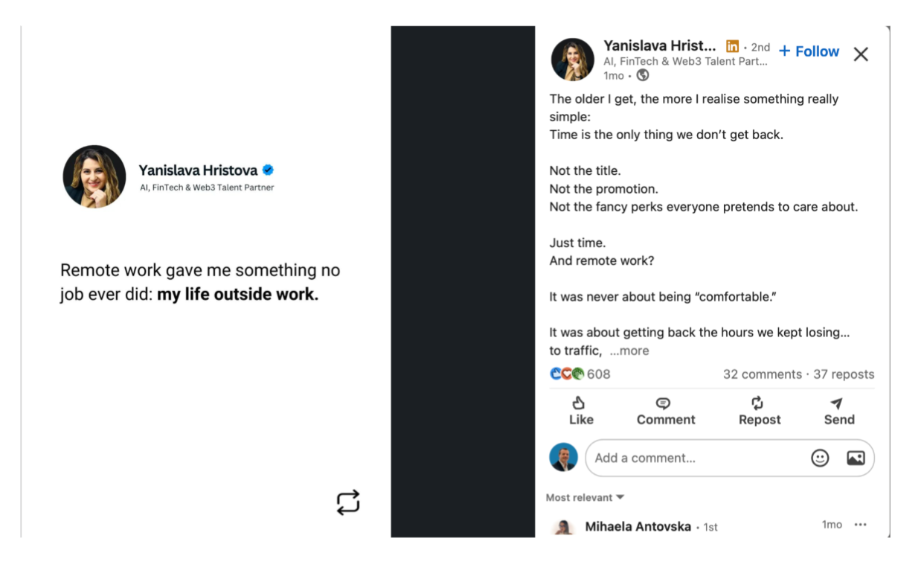Open the three-dots menu on Mihaela's comment
This screenshot has height=582, width=924.
coord(861,525)
